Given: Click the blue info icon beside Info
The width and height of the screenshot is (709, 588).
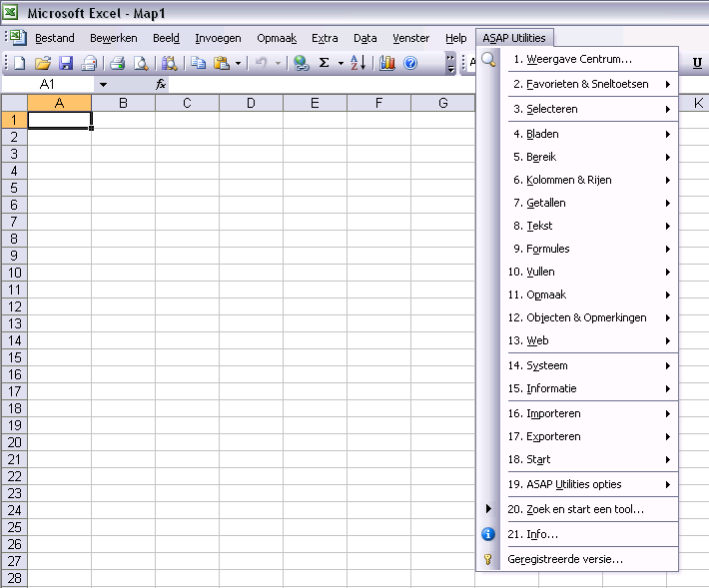Looking at the screenshot, I should coord(488,534).
